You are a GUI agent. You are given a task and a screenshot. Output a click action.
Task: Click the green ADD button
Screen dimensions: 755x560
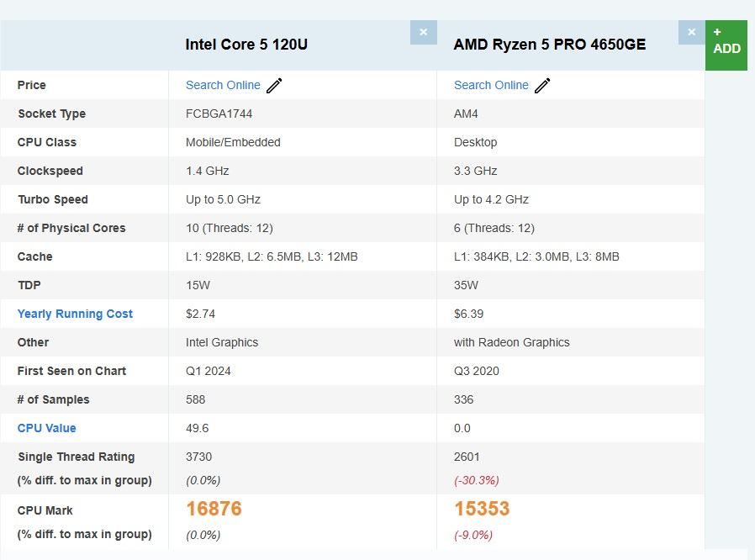pyautogui.click(x=726, y=45)
